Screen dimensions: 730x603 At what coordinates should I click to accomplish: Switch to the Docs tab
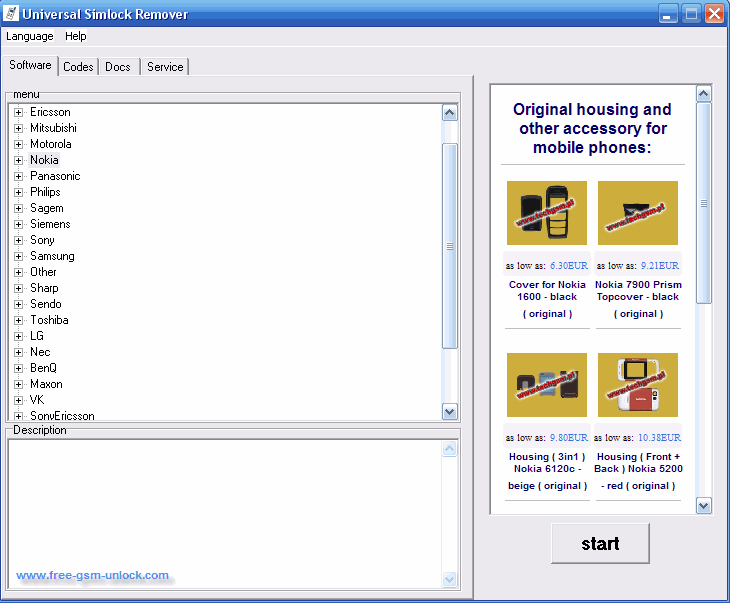click(118, 67)
